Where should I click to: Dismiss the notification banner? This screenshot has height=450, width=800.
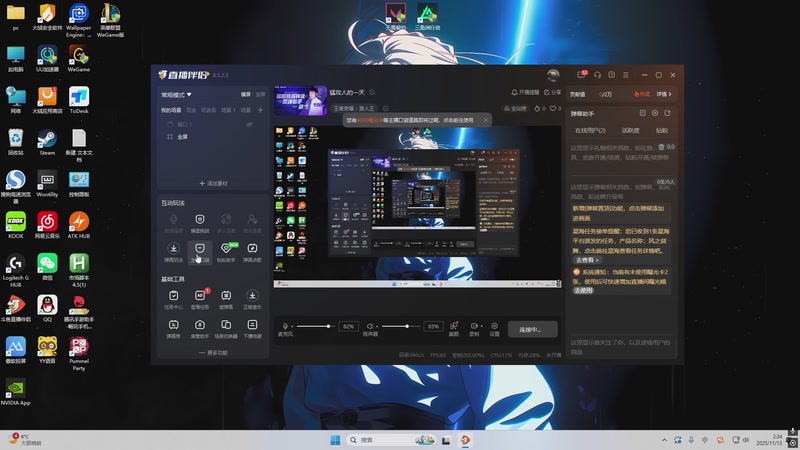(486, 120)
